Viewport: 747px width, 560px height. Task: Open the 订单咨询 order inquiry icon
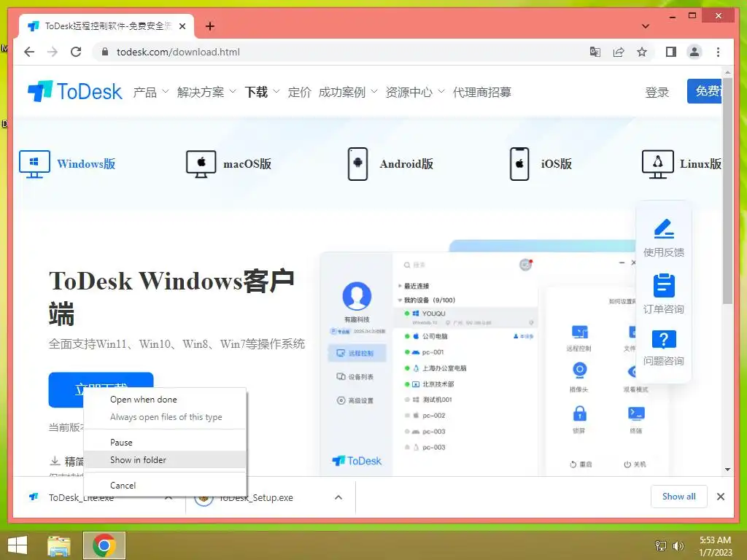point(664,286)
